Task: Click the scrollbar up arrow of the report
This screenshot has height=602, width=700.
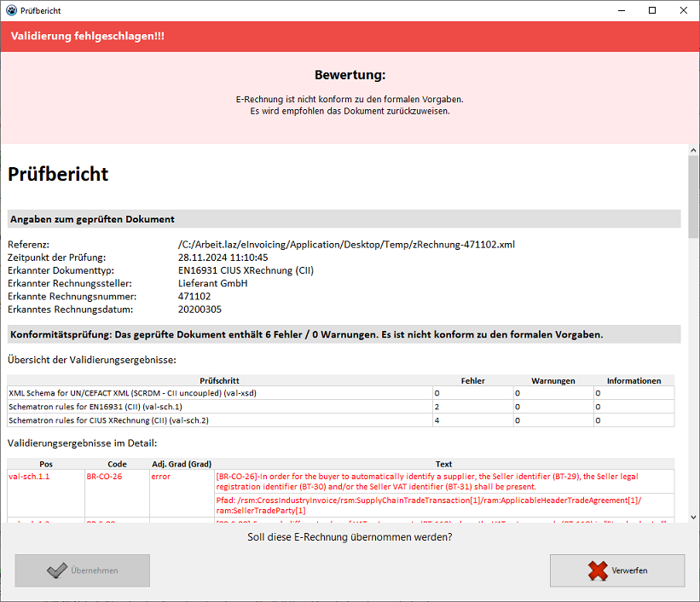Action: pos(693,150)
